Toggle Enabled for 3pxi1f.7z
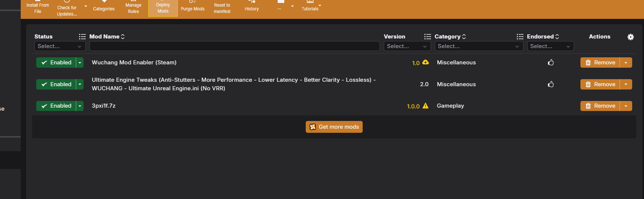The height and width of the screenshot is (199, 644). (x=56, y=106)
